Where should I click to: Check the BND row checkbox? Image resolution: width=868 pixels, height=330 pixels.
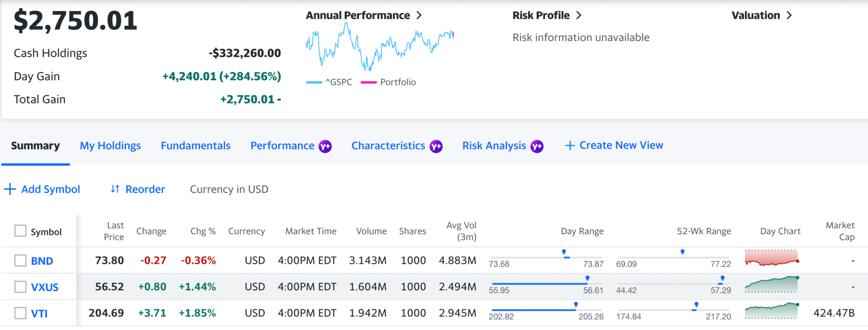20,260
